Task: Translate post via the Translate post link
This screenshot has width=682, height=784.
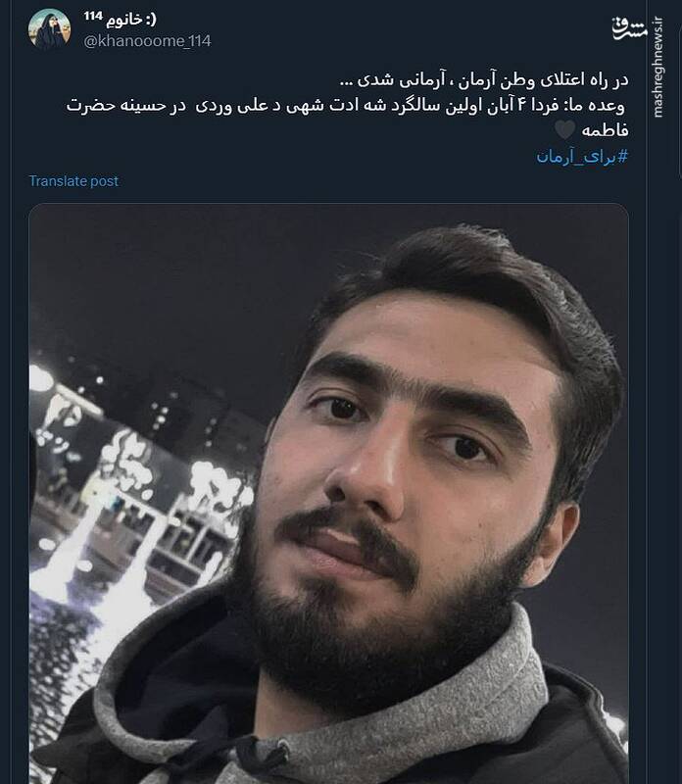Action: click(73, 181)
